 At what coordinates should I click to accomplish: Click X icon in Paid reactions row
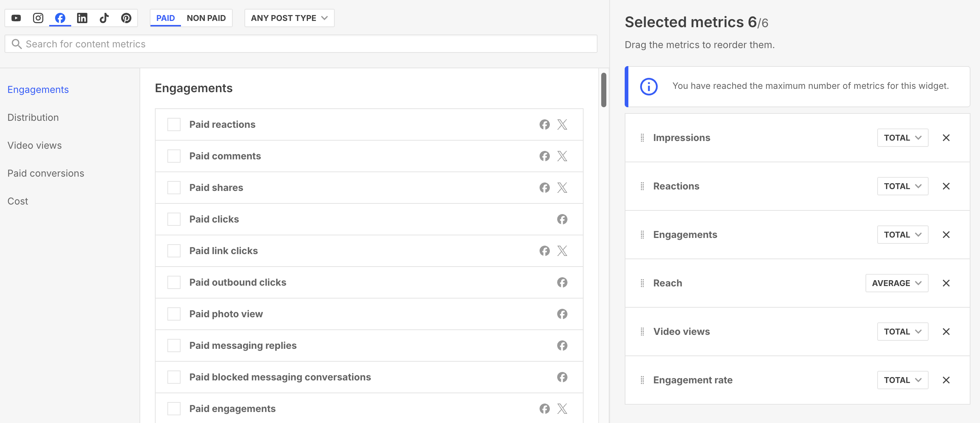[x=562, y=124]
